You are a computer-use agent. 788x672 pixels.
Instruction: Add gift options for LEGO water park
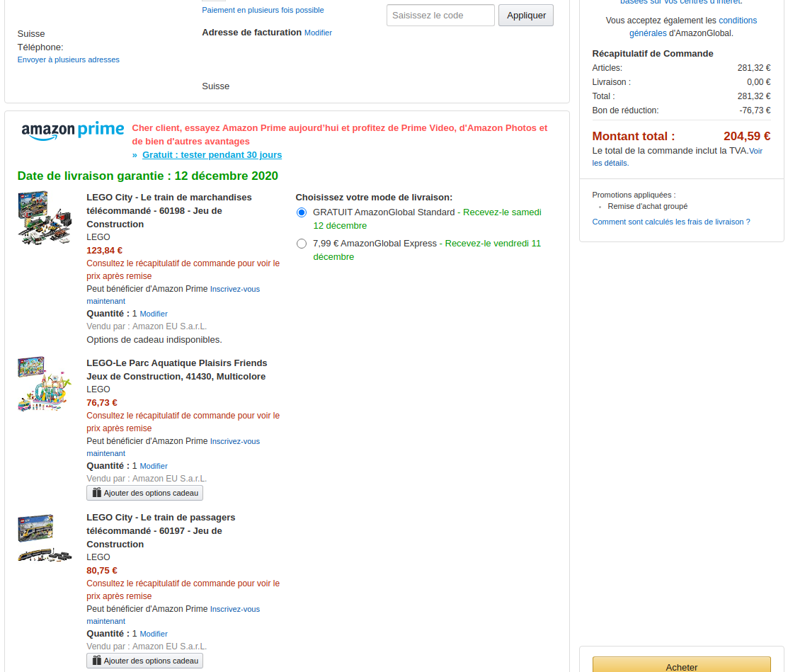point(145,493)
